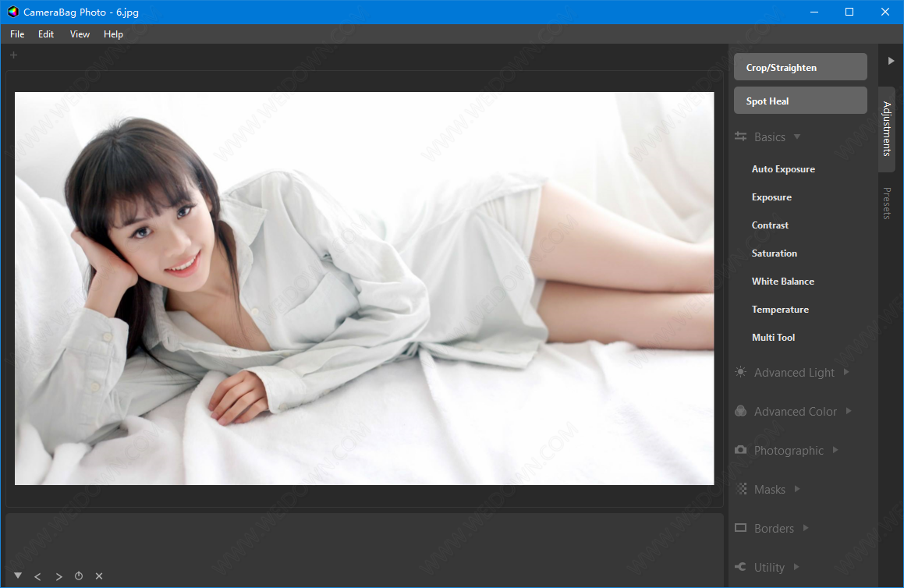Expand the Utility section
This screenshot has height=588, width=904.
[x=796, y=568]
